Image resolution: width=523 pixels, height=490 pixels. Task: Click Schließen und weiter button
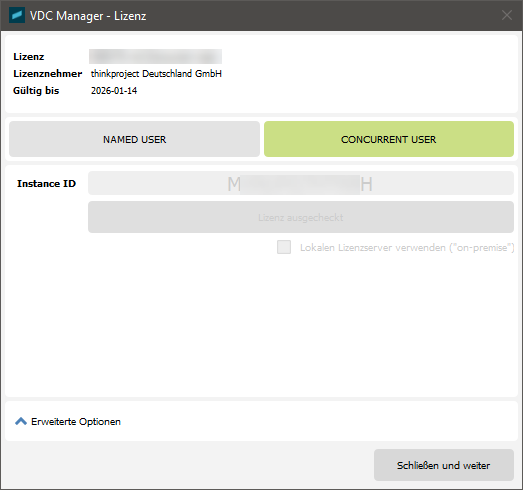click(444, 465)
